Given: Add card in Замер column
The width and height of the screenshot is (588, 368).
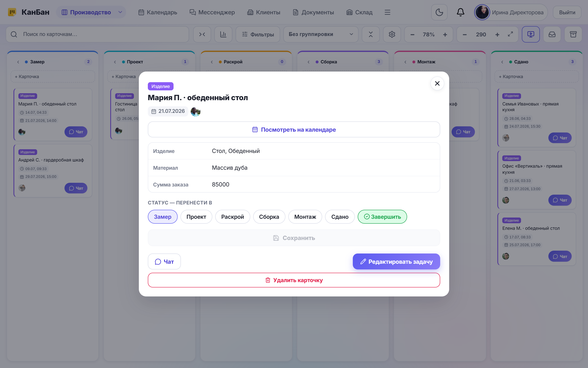Looking at the screenshot, I should point(53,76).
